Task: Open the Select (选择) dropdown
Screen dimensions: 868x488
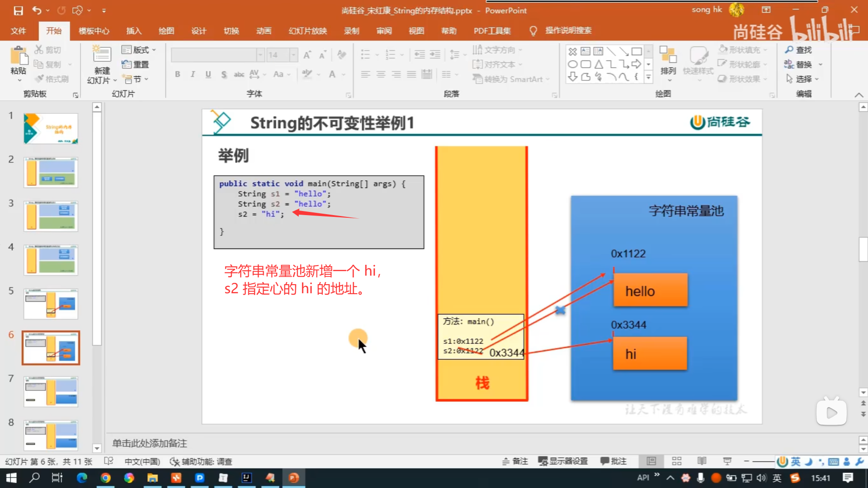Action: click(x=804, y=79)
